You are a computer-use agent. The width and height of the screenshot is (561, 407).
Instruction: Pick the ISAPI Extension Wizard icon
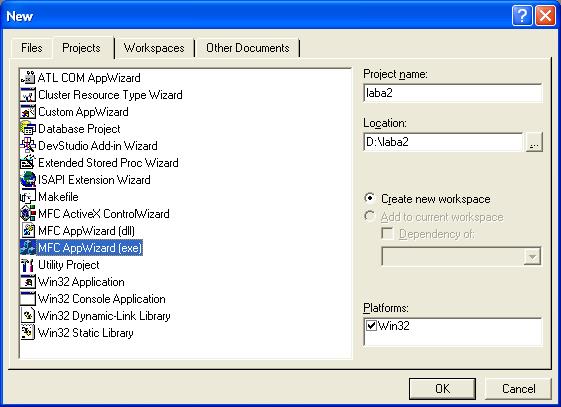[28, 180]
